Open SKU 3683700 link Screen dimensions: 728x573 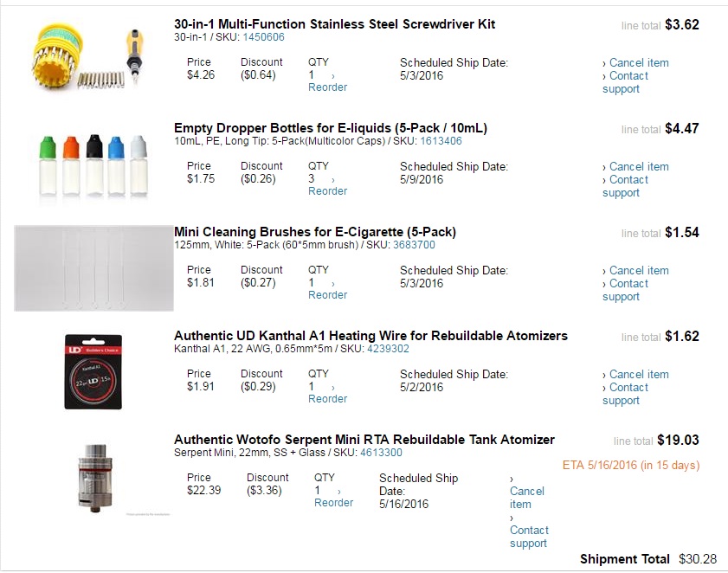pyautogui.click(x=414, y=245)
